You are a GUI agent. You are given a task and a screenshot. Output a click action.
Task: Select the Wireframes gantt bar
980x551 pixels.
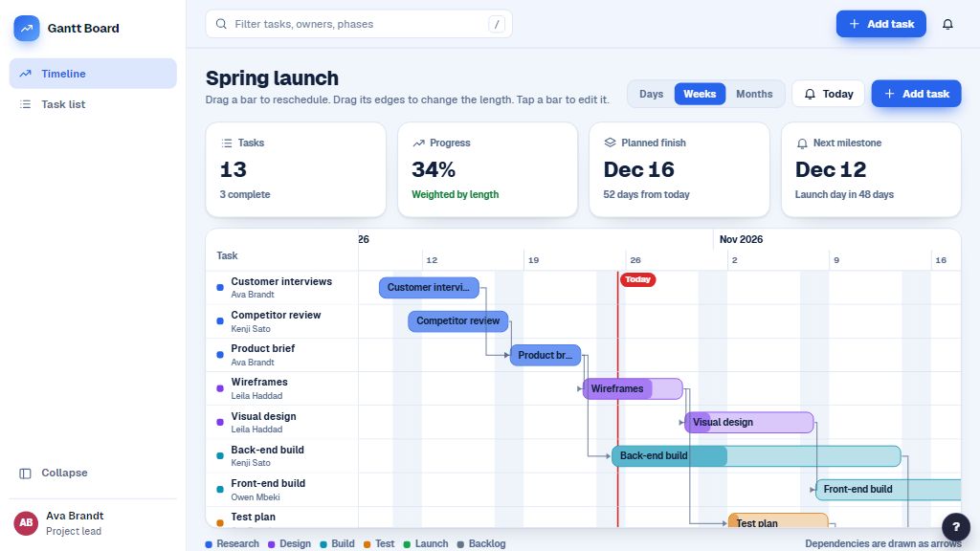(633, 388)
